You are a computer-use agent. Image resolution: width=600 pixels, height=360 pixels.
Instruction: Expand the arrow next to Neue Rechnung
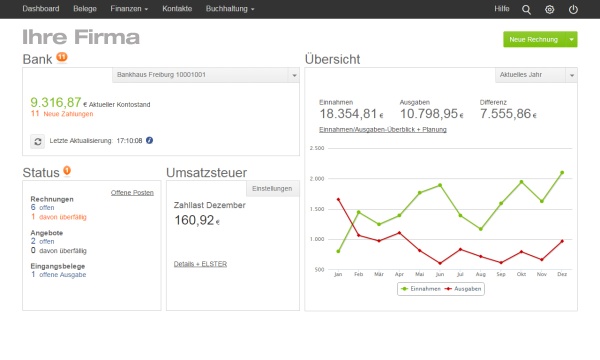tap(571, 39)
